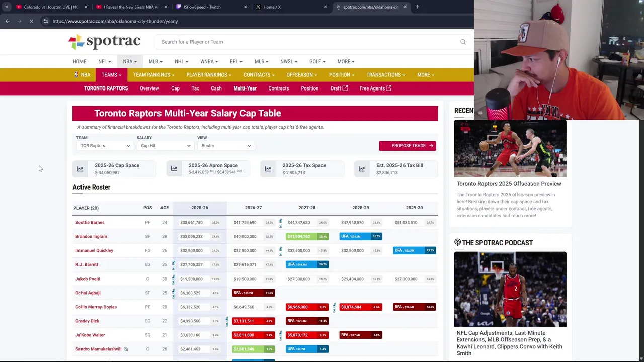Click the browser forward arrow
The height and width of the screenshot is (362, 644).
click(20, 21)
